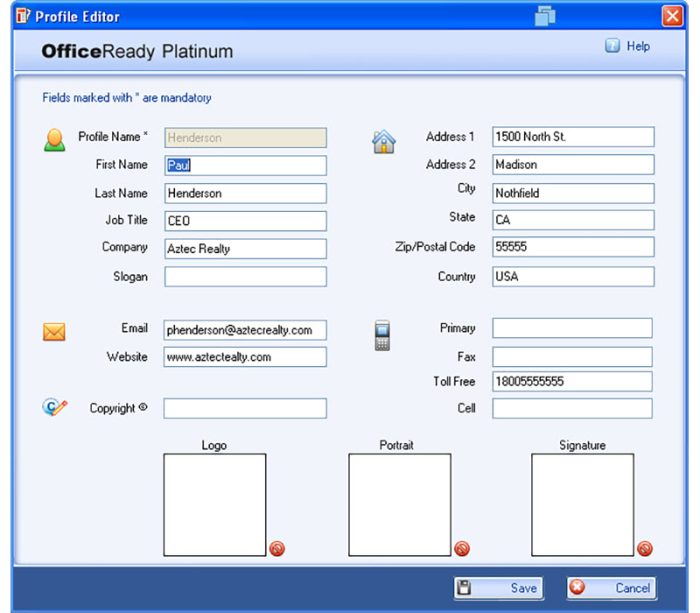This screenshot has height=613, width=700.
Task: Click the Country field with USA
Action: point(573,277)
